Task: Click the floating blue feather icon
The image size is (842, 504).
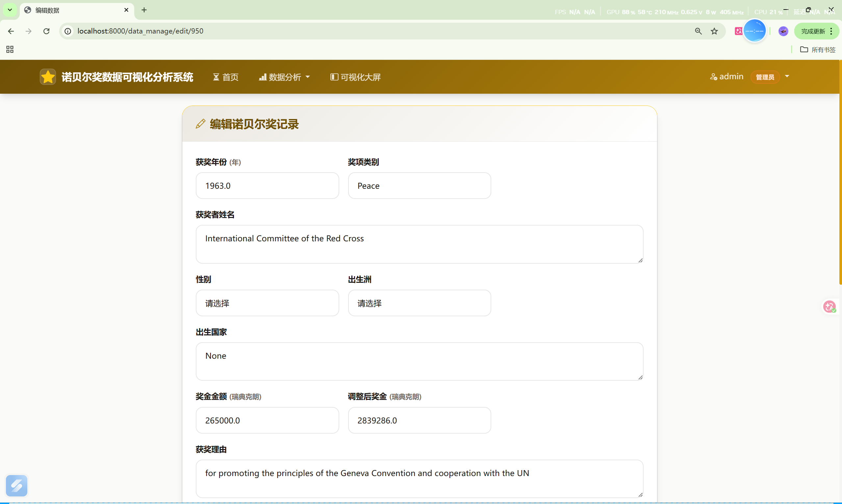Action: [17, 485]
